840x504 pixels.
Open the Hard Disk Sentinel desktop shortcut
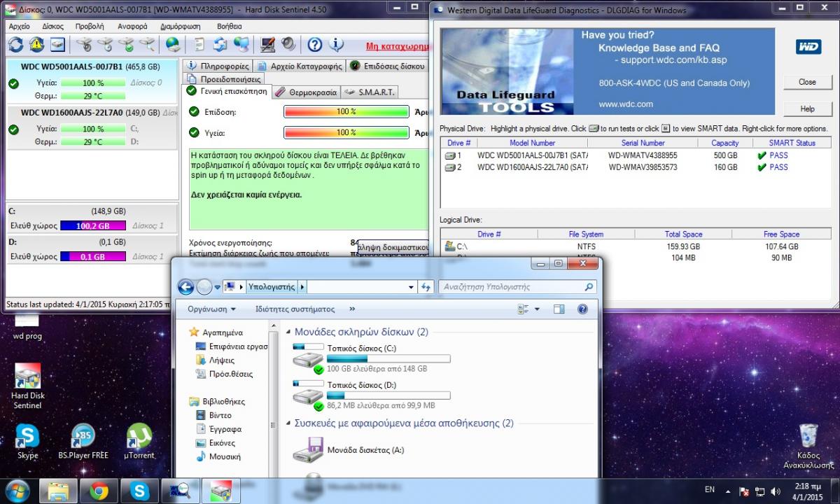[x=27, y=386]
